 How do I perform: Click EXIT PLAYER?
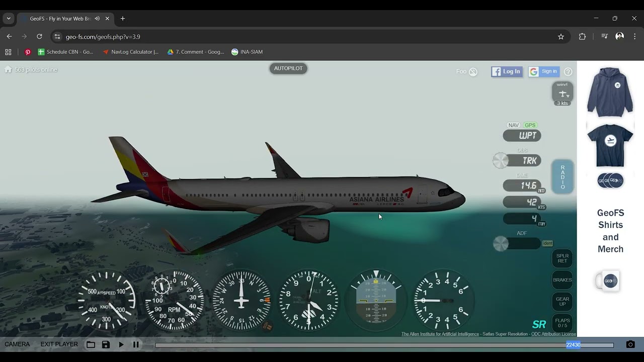pos(59,344)
